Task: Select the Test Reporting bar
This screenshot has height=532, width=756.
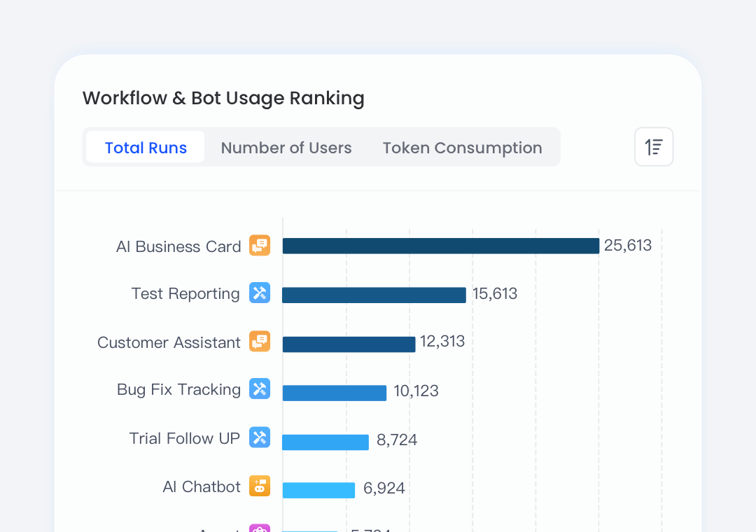Action: pyautogui.click(x=374, y=295)
